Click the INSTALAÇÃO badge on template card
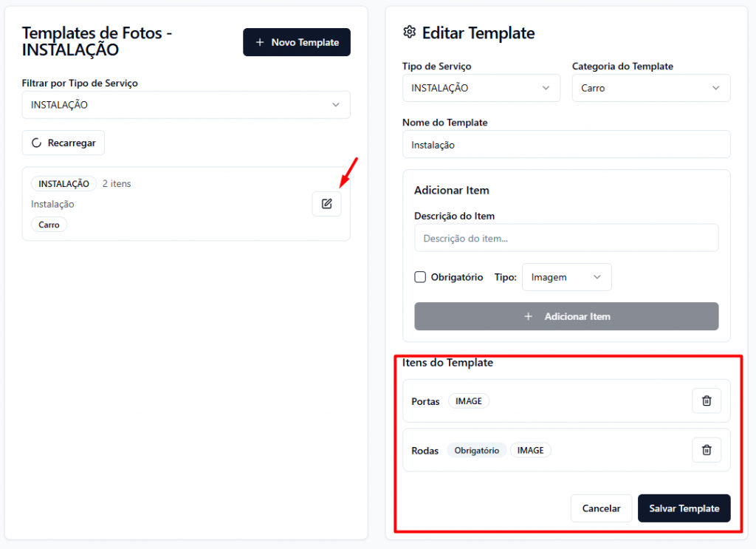 pyautogui.click(x=63, y=183)
